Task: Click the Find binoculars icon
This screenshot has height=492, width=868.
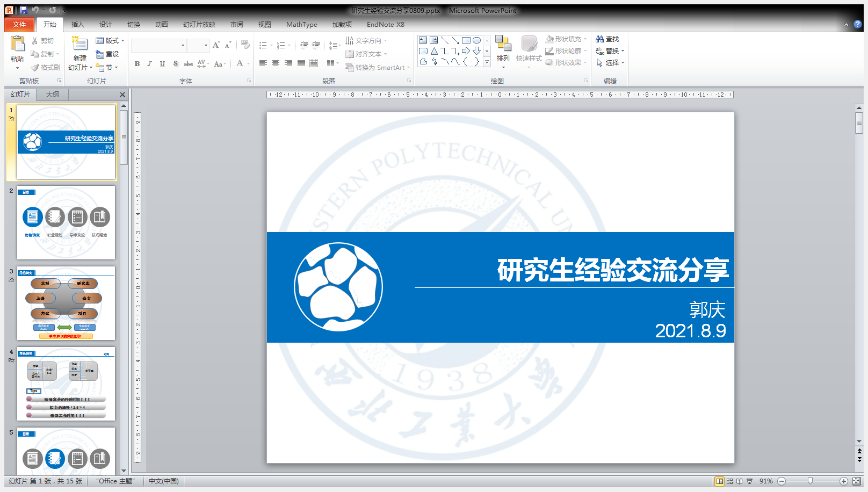Action: coord(600,39)
